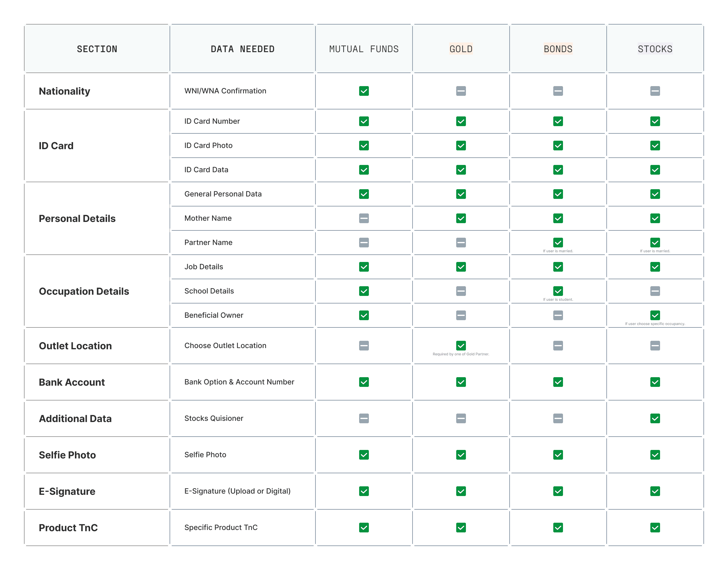Viewport: 728px width, 570px height.
Task: Click Gold dash icon for WNI/WNA Confirmation
Action: [x=461, y=91]
